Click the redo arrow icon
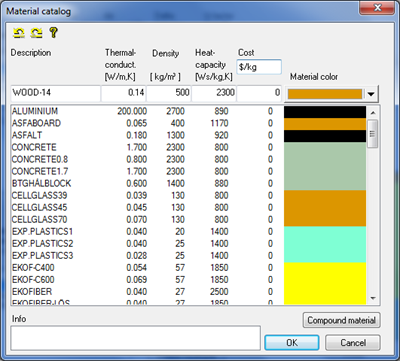Image resolution: width=400 pixels, height=361 pixels. (x=36, y=33)
